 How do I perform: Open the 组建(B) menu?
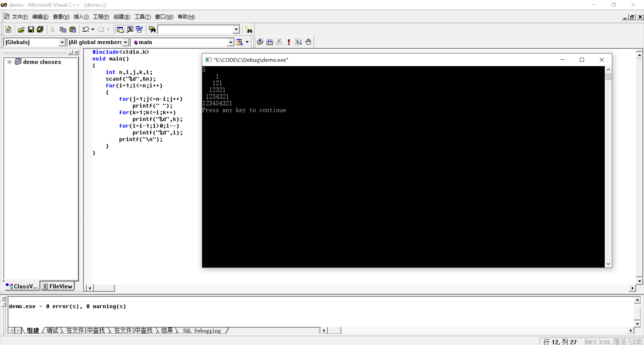122,17
